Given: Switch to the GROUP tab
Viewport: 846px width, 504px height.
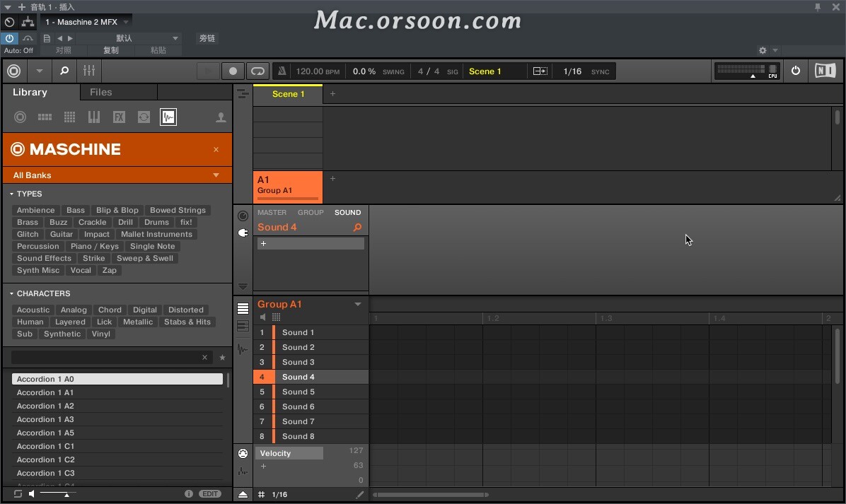Looking at the screenshot, I should (311, 212).
